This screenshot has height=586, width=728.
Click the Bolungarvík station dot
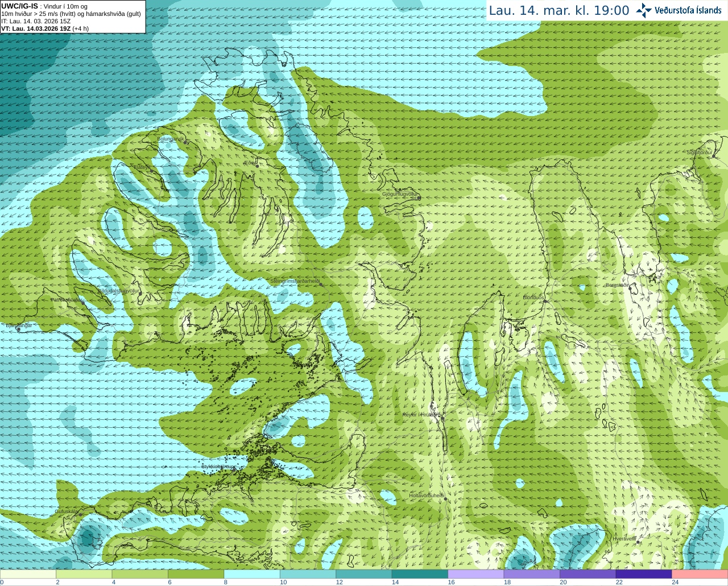[x=186, y=141]
